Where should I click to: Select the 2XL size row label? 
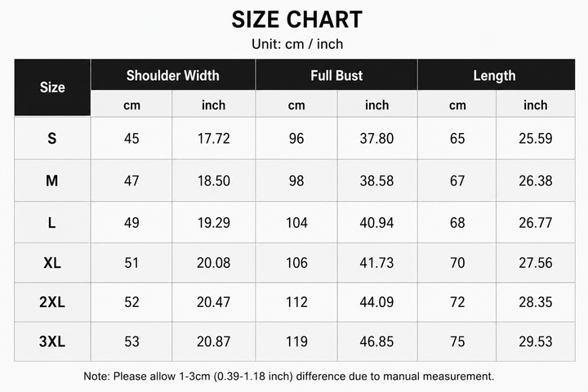(52, 302)
